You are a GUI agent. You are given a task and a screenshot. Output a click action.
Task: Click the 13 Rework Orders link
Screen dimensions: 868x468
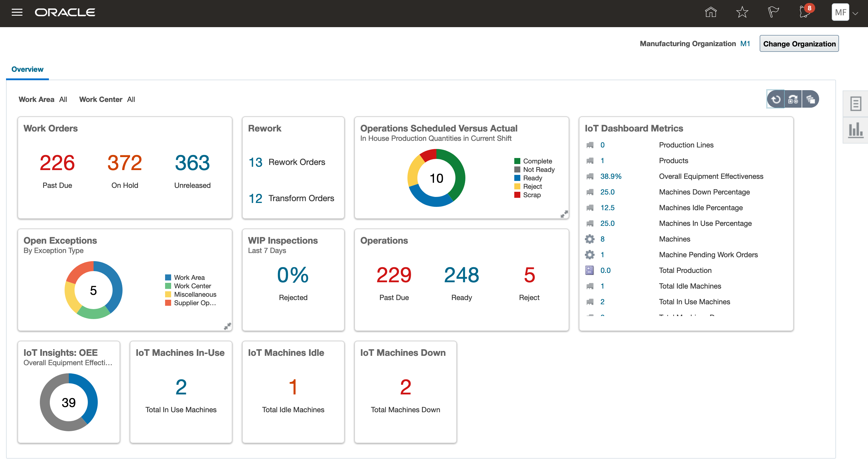pyautogui.click(x=255, y=162)
